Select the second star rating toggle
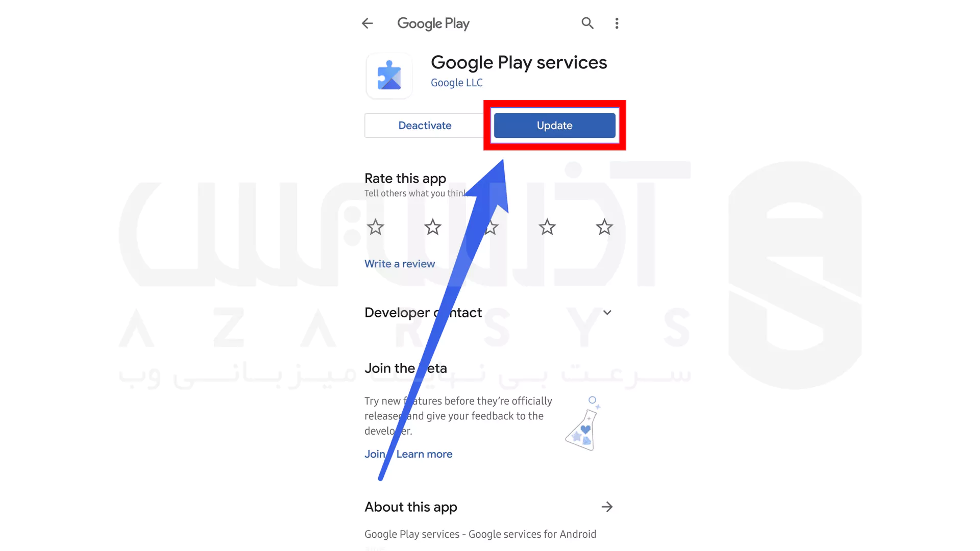The image size is (980, 551). 432,227
